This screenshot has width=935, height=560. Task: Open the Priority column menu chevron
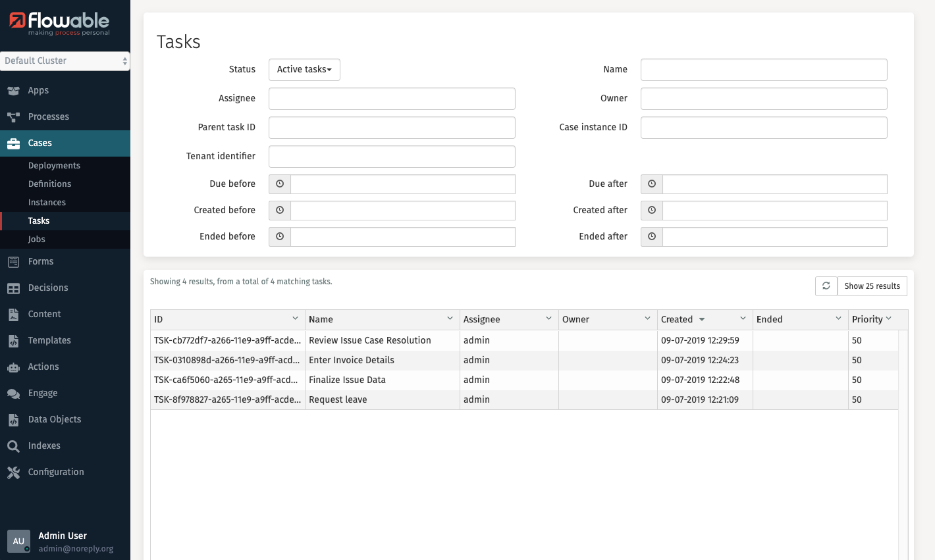click(x=888, y=318)
